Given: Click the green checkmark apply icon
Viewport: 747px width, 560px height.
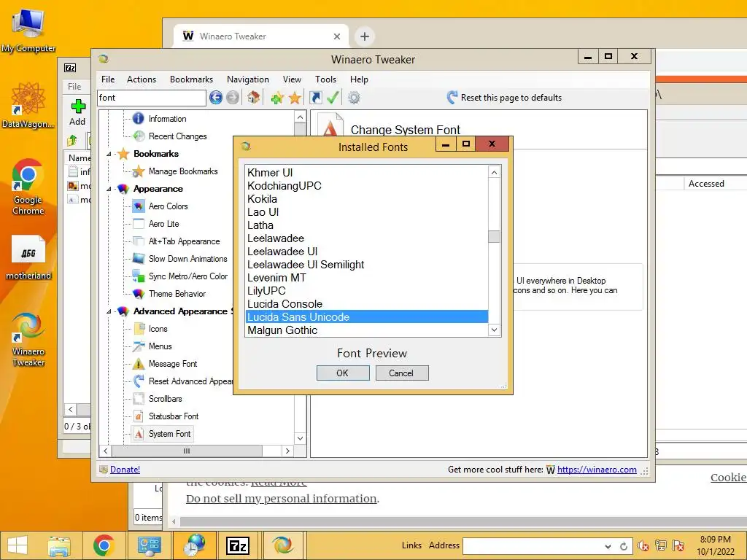Looking at the screenshot, I should coord(333,98).
